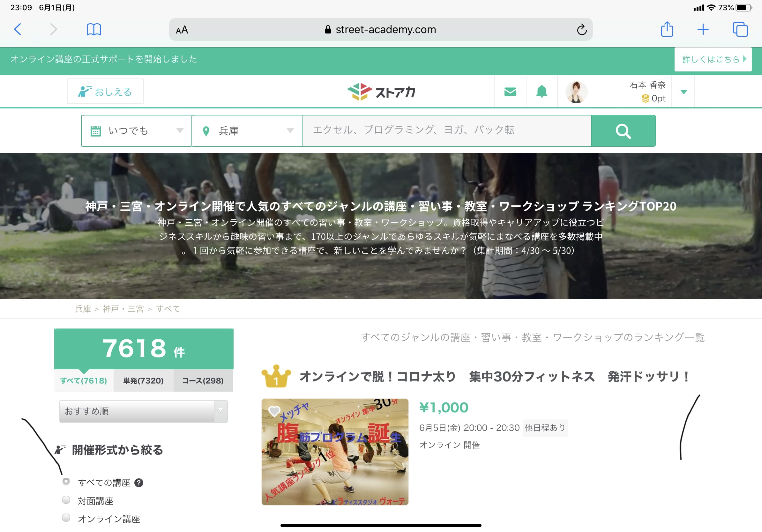This screenshot has width=762, height=532.
Task: Reload the page with refresh icon
Action: coord(581,30)
